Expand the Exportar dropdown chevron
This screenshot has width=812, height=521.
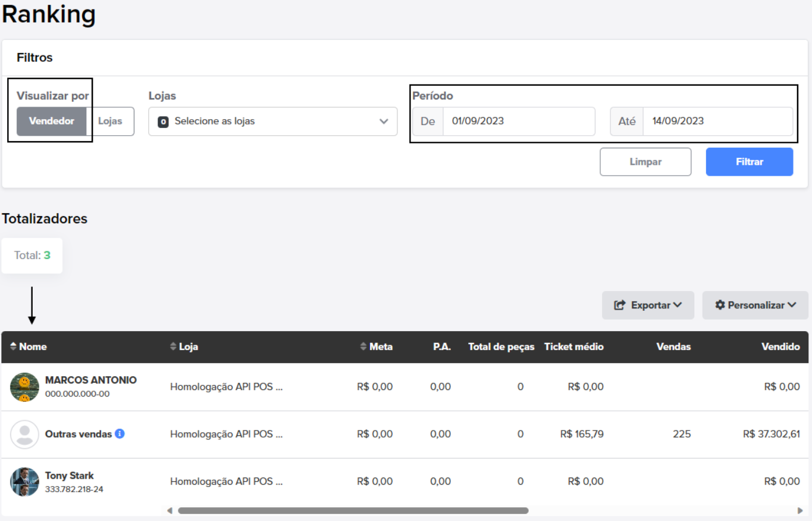[x=677, y=305]
